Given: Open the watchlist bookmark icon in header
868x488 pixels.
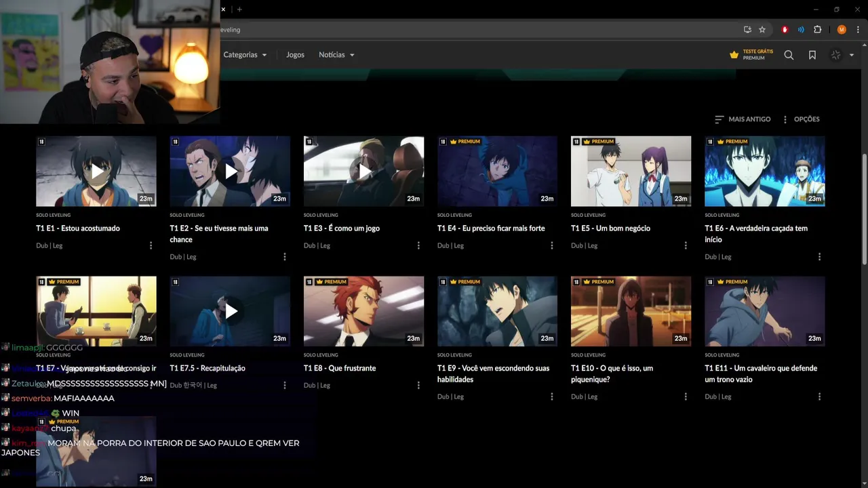Looking at the screenshot, I should point(812,55).
